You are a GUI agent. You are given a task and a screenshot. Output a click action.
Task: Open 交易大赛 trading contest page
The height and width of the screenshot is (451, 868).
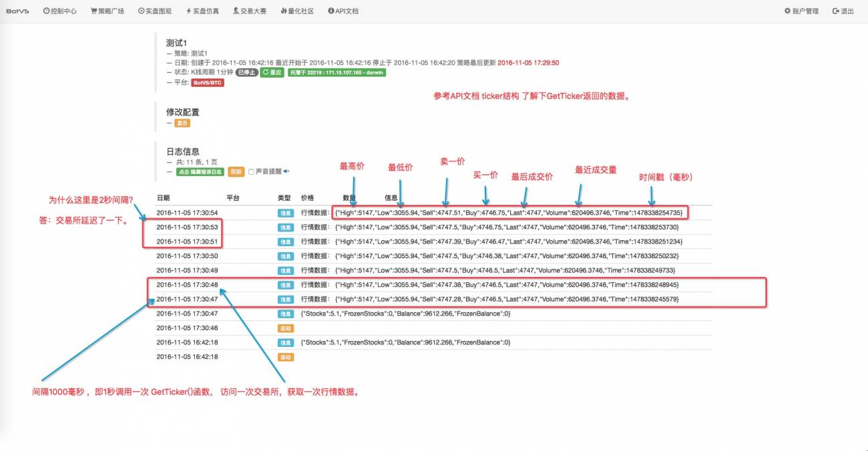pyautogui.click(x=250, y=11)
